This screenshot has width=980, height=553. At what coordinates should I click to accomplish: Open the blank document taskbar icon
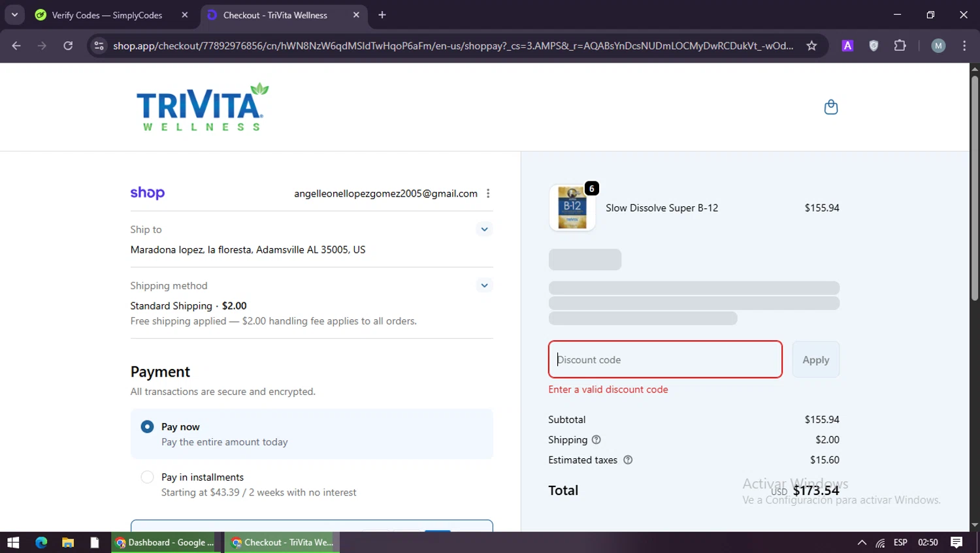click(x=95, y=543)
